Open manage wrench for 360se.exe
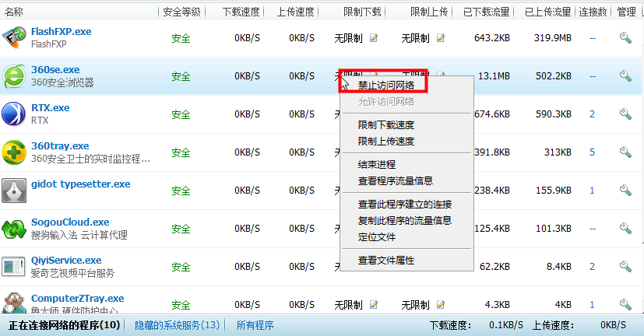644x336 pixels. point(625,76)
